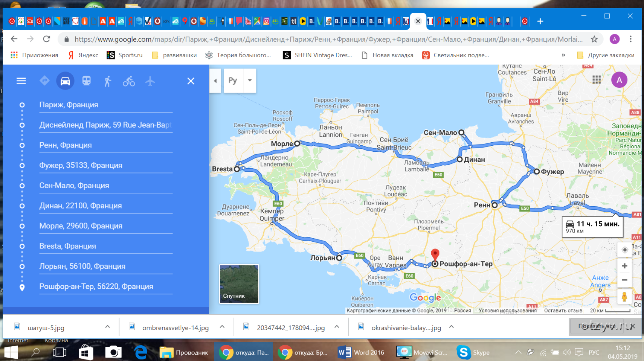
Task: Select the Лорьян, 56100 waypoint
Action: point(106,267)
